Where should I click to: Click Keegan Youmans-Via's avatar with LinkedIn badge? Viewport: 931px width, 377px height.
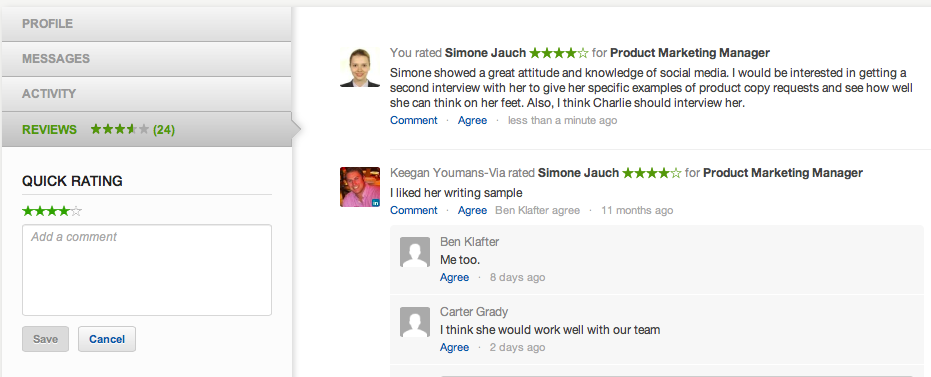360,187
